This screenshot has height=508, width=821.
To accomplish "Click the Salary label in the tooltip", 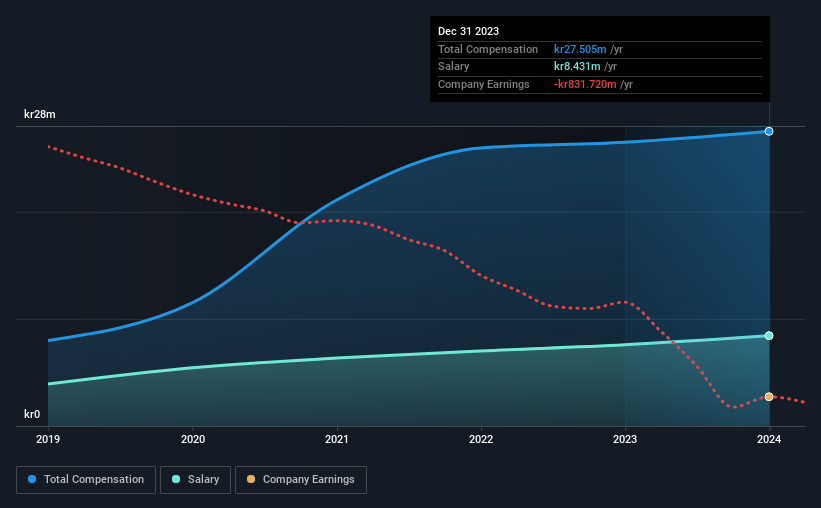I will click(x=453, y=67).
